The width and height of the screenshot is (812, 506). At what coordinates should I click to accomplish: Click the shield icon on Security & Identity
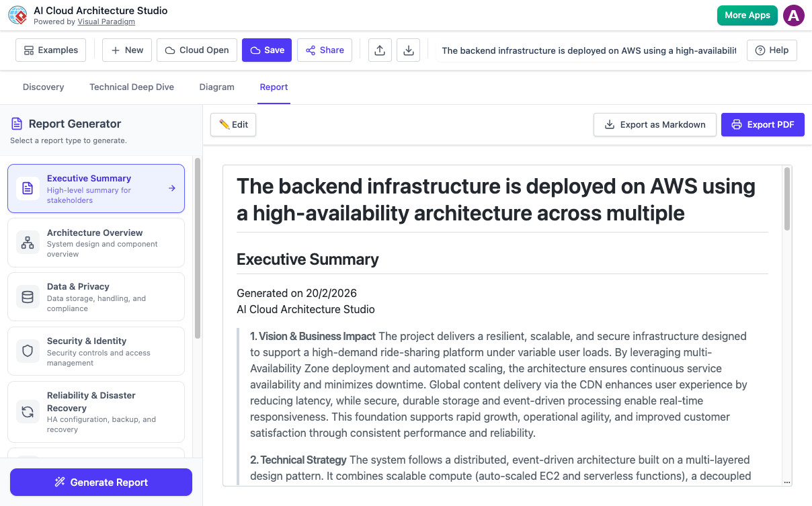point(28,351)
